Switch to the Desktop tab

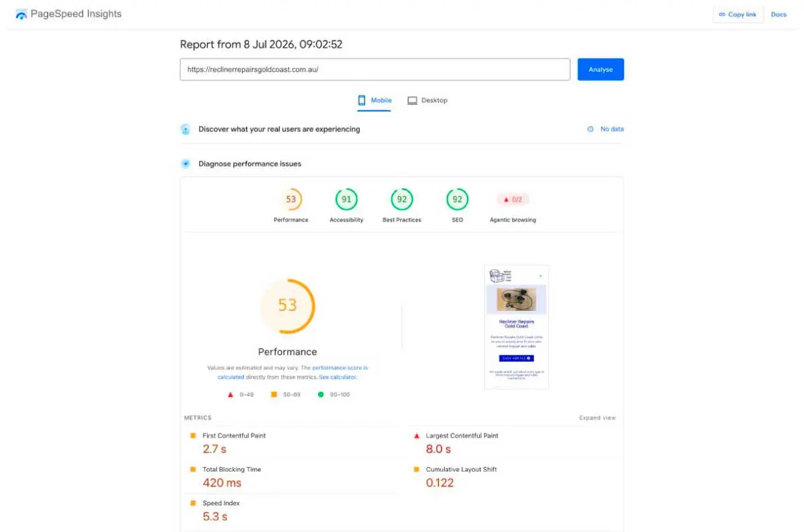tap(427, 101)
